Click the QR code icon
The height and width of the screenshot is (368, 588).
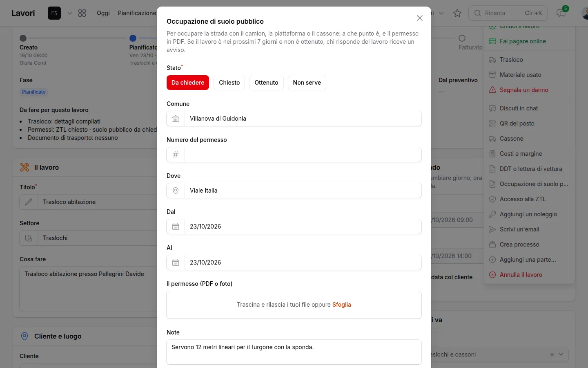click(x=492, y=123)
